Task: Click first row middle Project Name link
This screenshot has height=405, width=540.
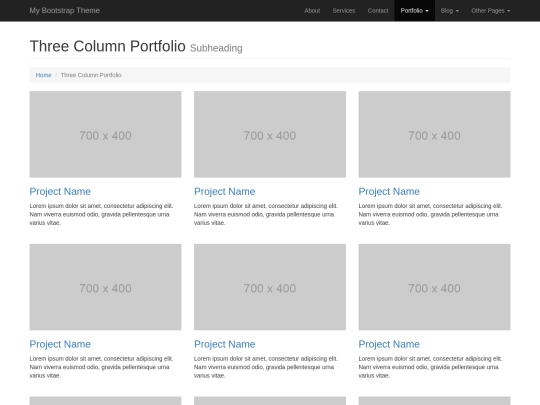Action: point(225,191)
